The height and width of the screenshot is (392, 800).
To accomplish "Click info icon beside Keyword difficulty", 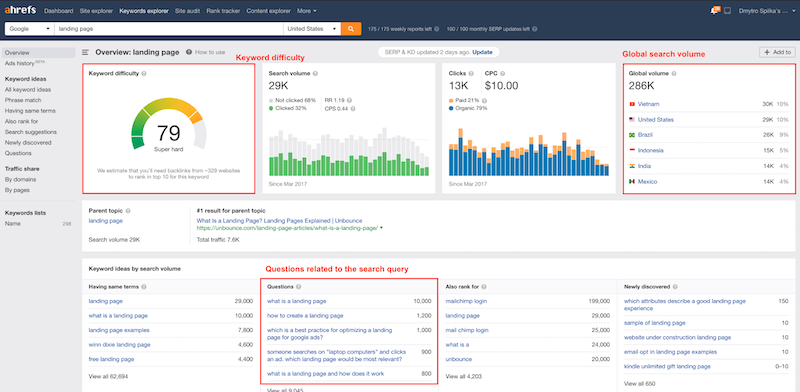I will tap(144, 74).
